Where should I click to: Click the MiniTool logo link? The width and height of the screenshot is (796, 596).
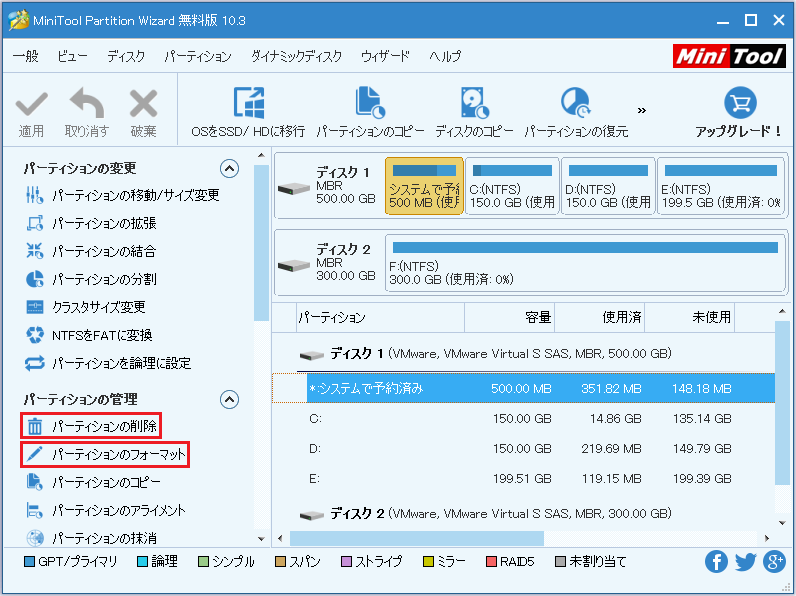[x=729, y=56]
